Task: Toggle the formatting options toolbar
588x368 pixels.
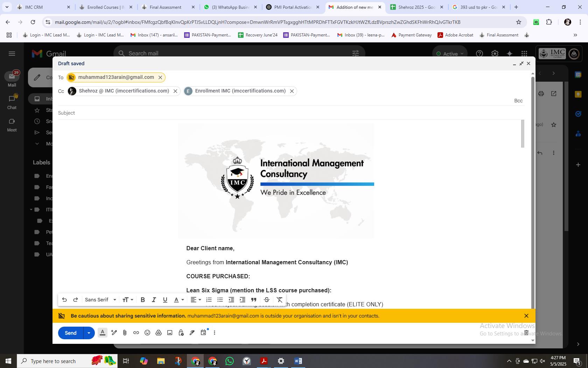Action: tap(103, 333)
